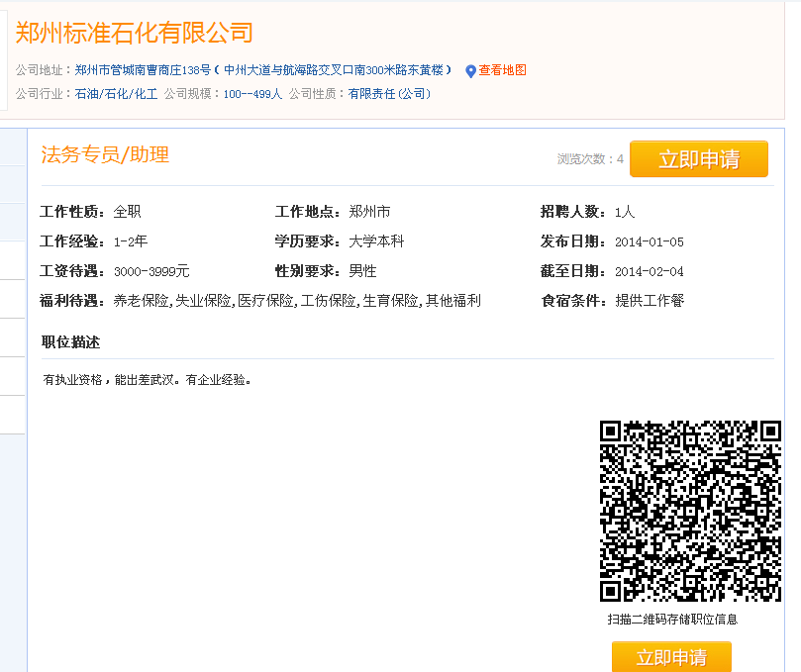Select job title 法务专员/助理
Screen dimensions: 801x672
[x=105, y=154]
